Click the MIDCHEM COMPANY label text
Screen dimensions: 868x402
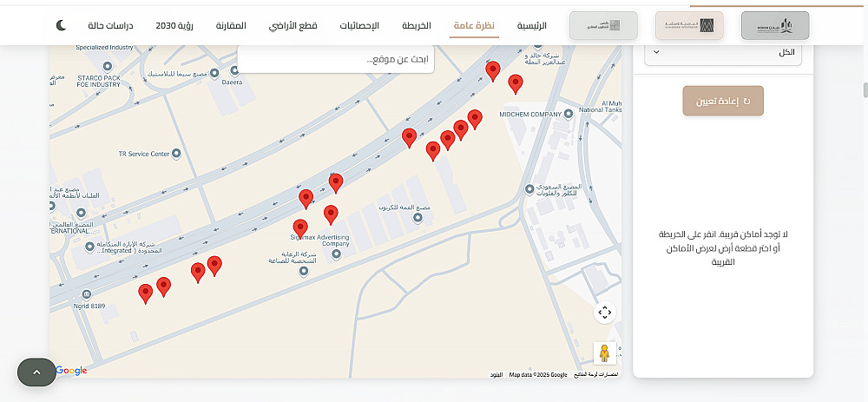tap(530, 115)
